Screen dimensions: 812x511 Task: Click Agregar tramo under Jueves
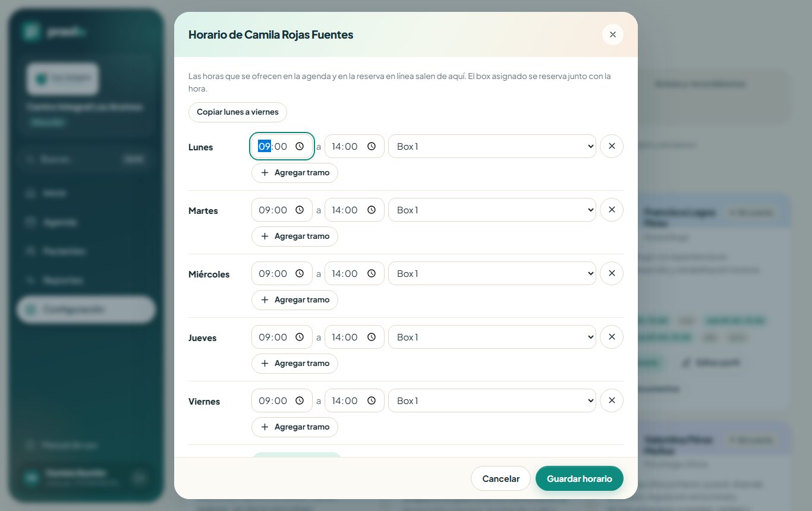295,364
